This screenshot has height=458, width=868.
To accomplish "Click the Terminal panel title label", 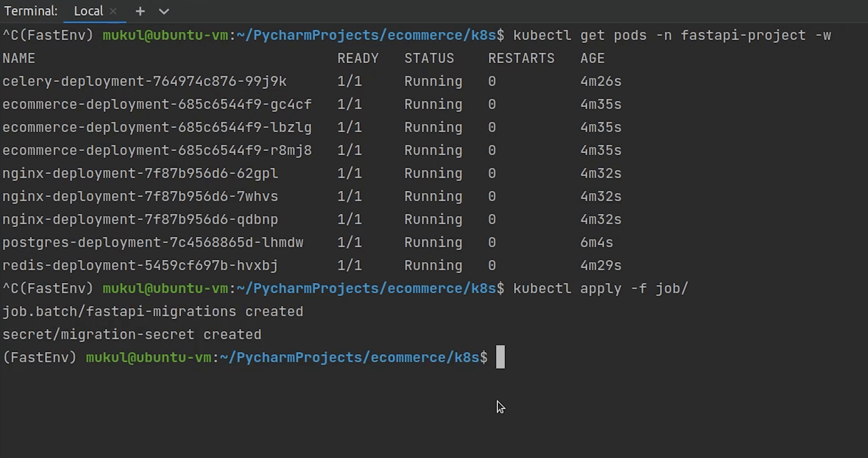I will [x=31, y=12].
